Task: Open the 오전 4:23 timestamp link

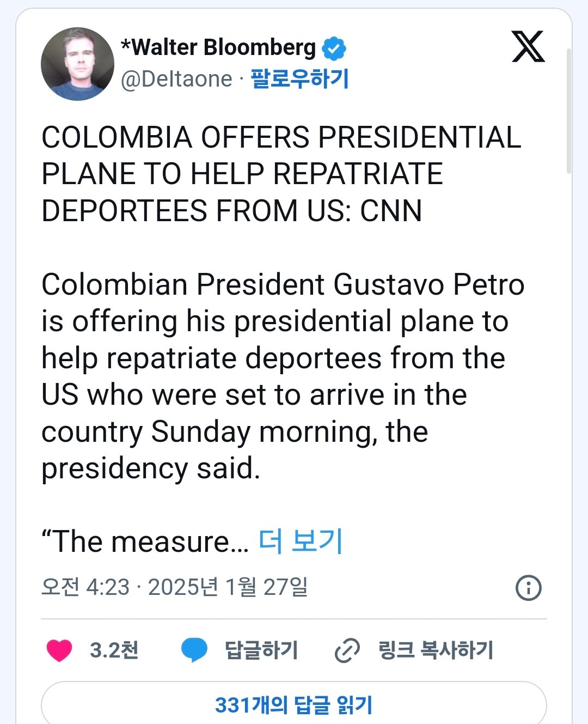Action: [85, 587]
